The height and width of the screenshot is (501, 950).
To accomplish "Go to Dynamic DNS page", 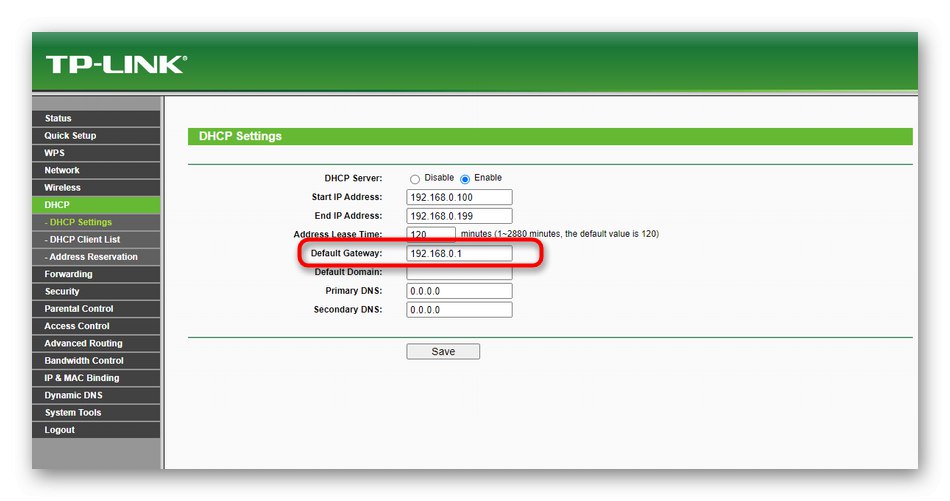I will (x=96, y=395).
